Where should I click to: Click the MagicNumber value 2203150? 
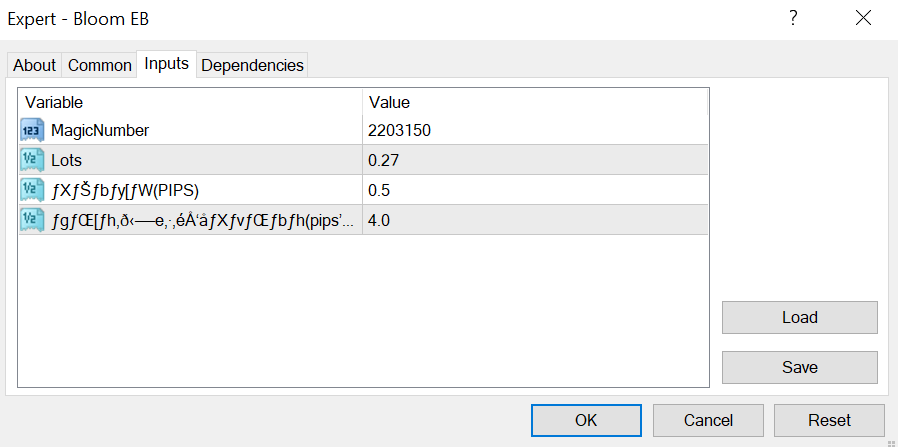tap(400, 130)
